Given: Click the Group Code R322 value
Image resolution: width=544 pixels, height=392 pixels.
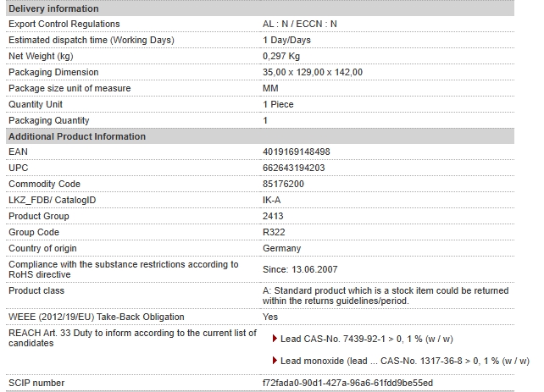Looking at the screenshot, I should [274, 232].
